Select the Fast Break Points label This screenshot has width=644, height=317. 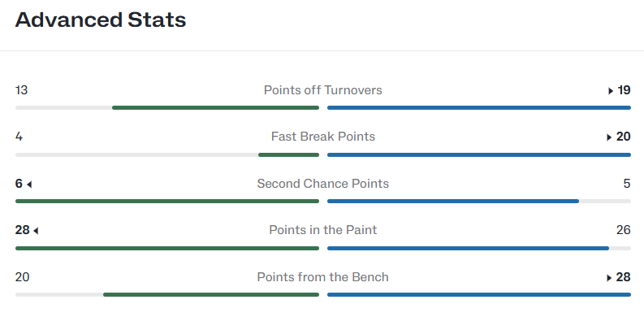[323, 137]
